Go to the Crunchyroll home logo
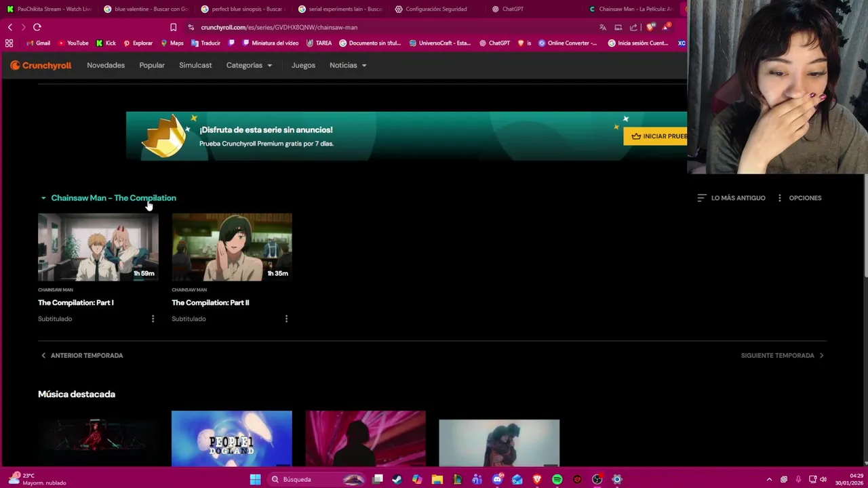This screenshot has width=868, height=488. (x=41, y=65)
